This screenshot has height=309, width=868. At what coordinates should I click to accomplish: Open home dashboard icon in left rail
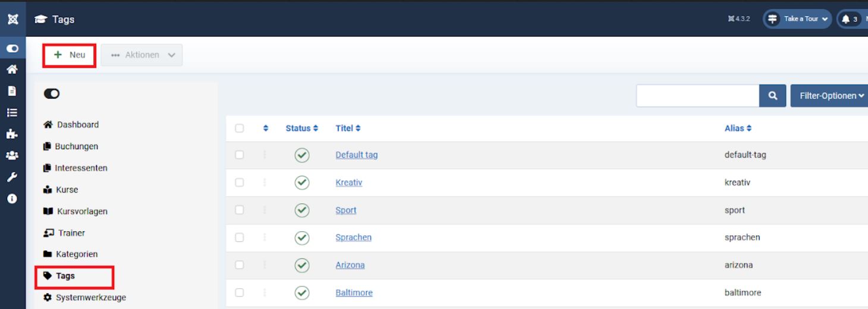(x=12, y=70)
